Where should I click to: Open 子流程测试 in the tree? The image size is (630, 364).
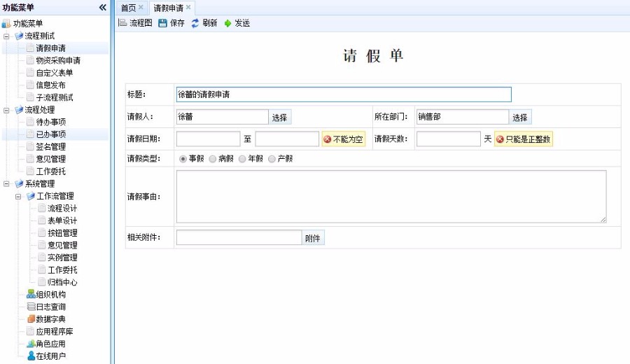click(x=54, y=97)
